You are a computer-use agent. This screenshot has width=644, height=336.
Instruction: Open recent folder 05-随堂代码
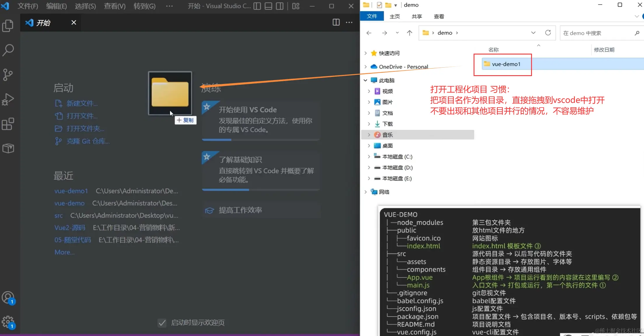pyautogui.click(x=73, y=240)
